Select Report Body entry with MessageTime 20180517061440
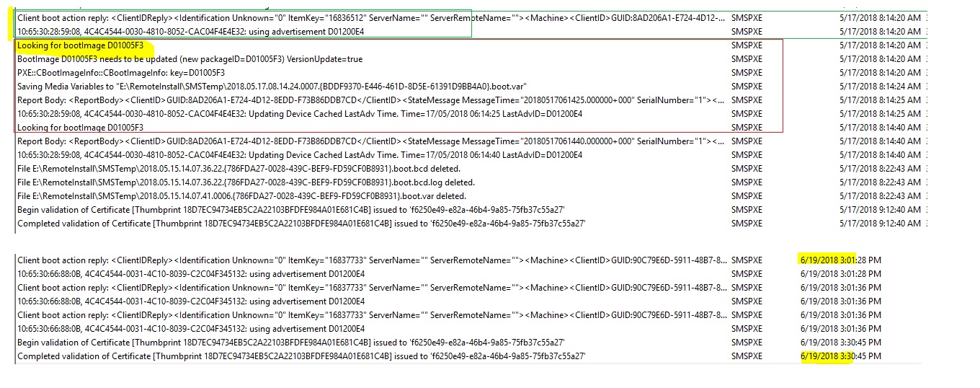Screen dimensions: 980x388 (360, 141)
